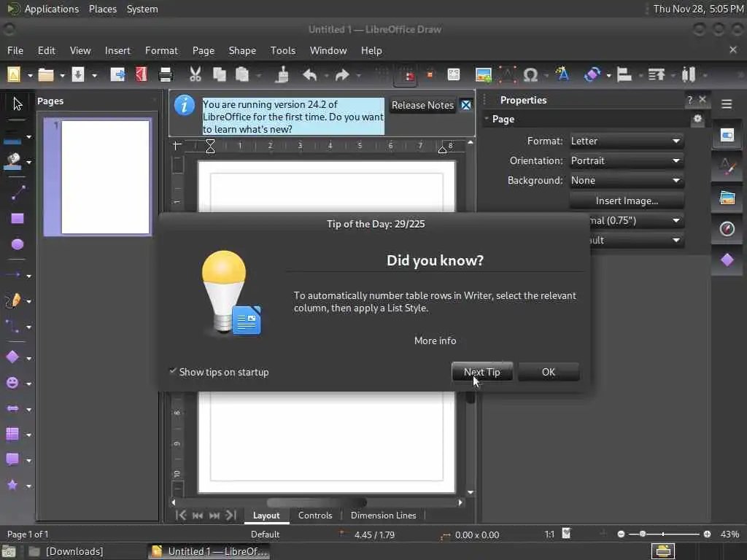Open the Background dropdown showing None
Viewport: 747px width, 560px height.
pos(627,181)
